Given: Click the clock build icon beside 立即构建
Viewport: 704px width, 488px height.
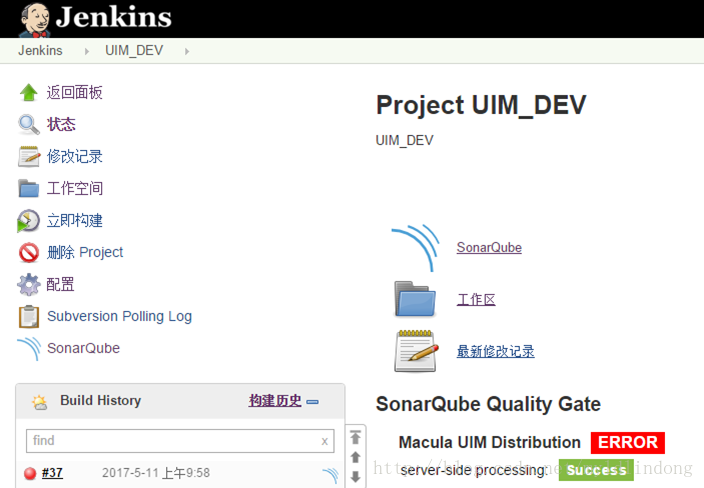Looking at the screenshot, I should [28, 220].
